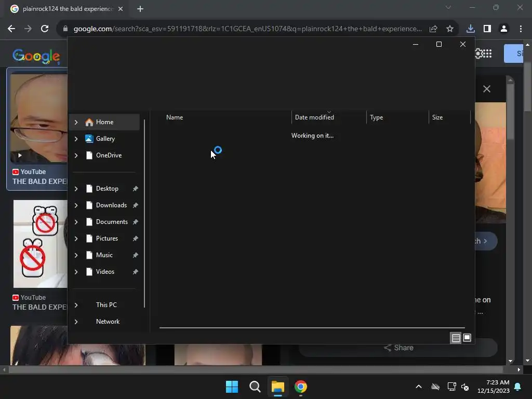Open the pinned Videos folder
This screenshot has width=532, height=399.
(105, 272)
